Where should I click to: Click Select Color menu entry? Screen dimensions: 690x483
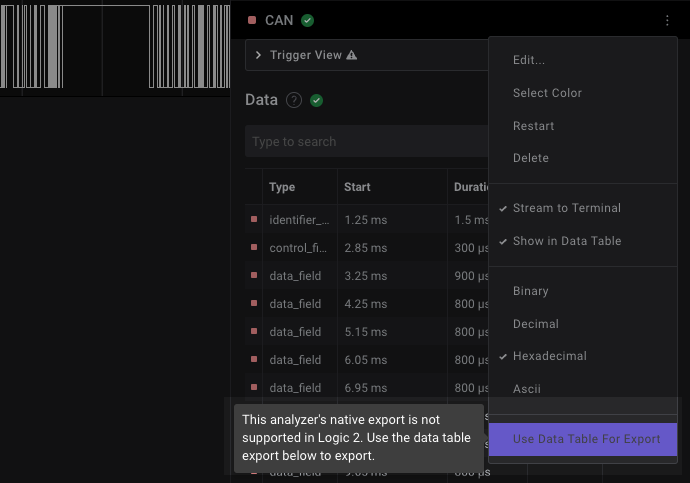point(547,93)
